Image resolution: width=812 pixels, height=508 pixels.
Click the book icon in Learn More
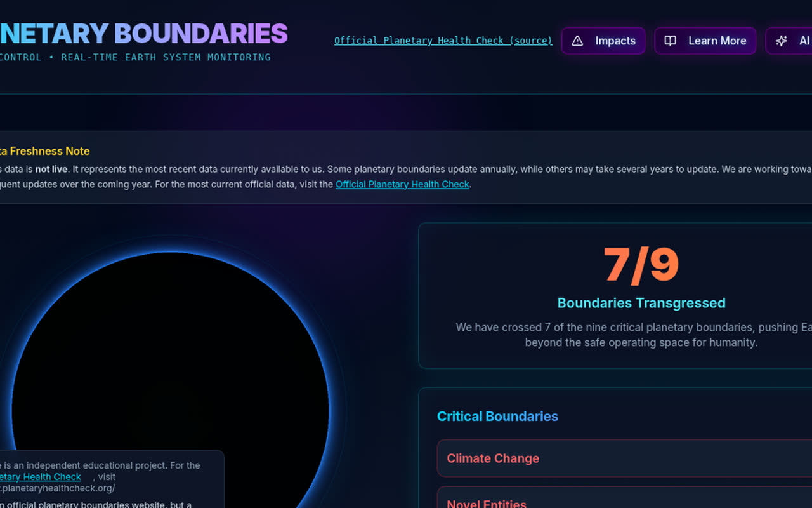pyautogui.click(x=670, y=41)
